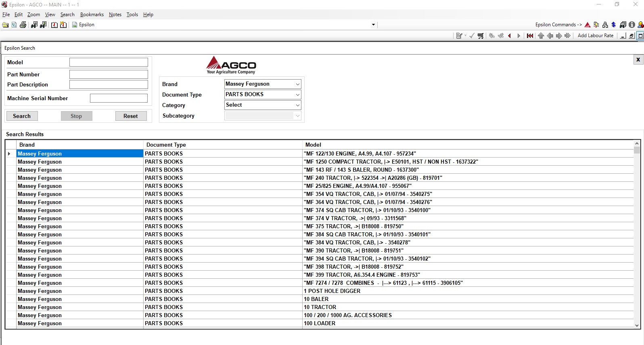644x345 pixels.
Task: Click the binoculars with document icon
Action: 43,25
